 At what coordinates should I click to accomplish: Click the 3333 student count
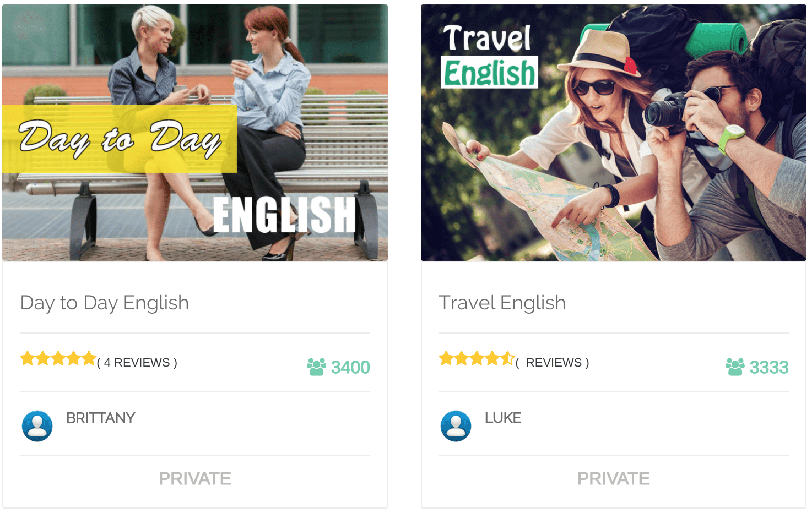[769, 367]
